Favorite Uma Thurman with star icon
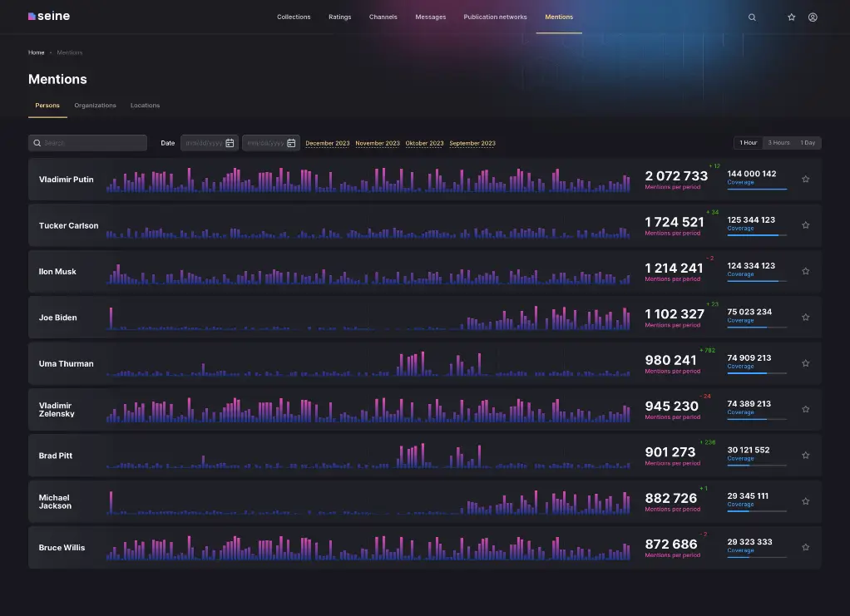The width and height of the screenshot is (850, 616). tap(806, 363)
